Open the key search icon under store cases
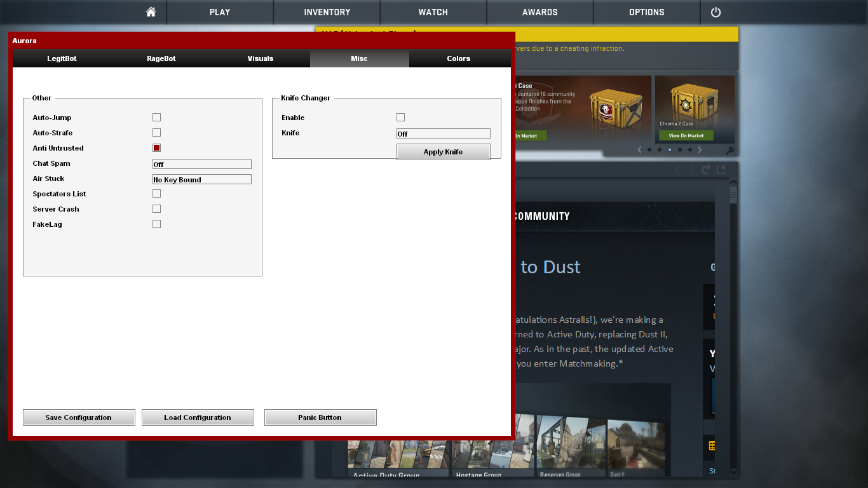 point(730,151)
